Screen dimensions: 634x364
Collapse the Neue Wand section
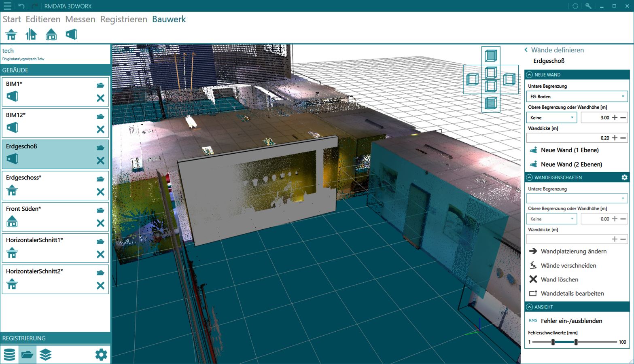point(530,75)
